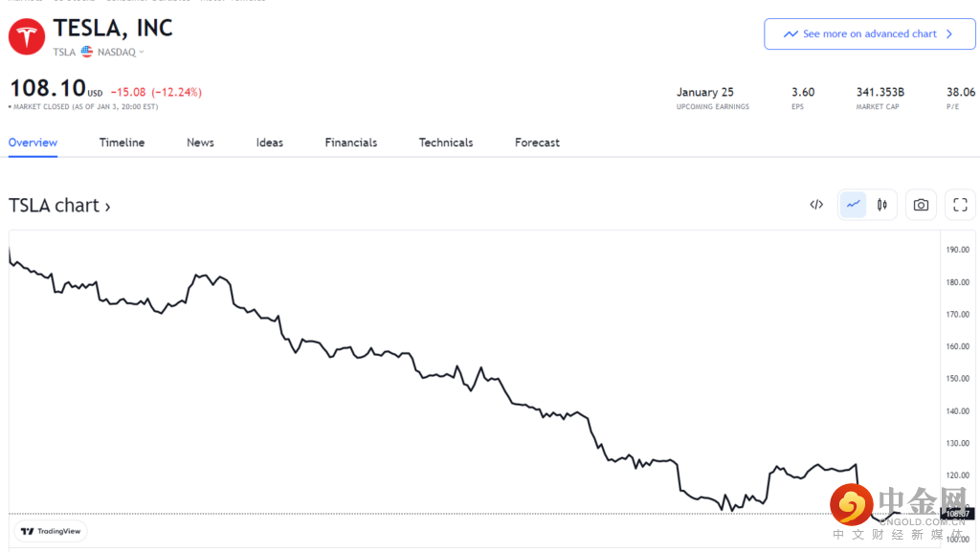
Task: Switch to candlestick chart view
Action: pos(882,205)
